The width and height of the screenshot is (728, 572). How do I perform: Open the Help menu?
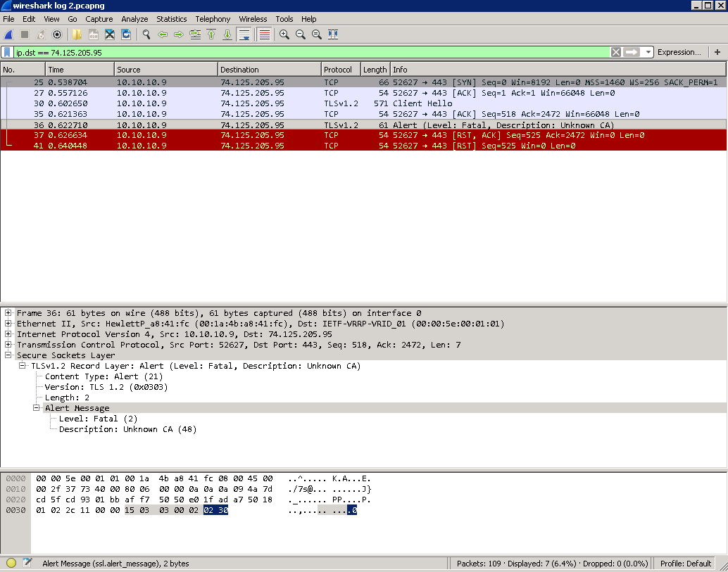click(309, 19)
